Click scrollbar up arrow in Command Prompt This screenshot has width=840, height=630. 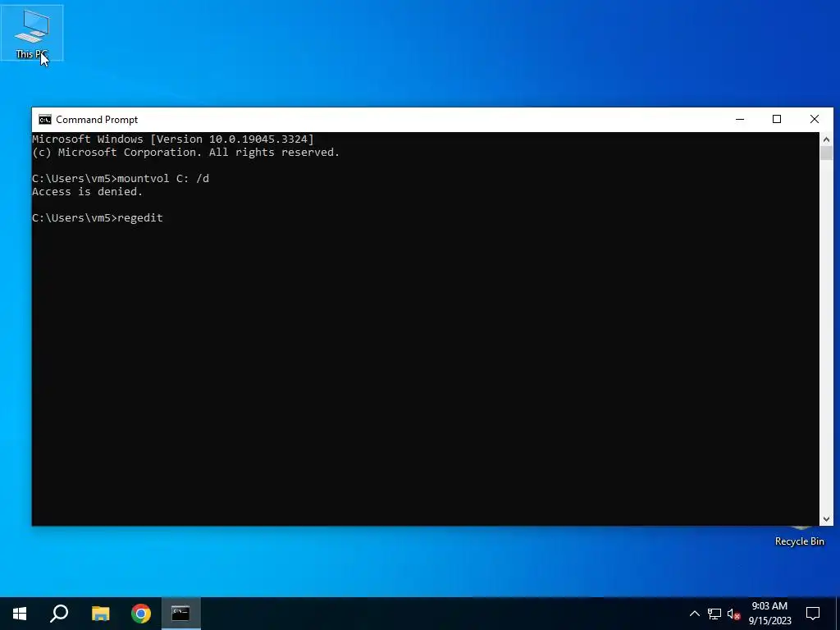pos(826,139)
